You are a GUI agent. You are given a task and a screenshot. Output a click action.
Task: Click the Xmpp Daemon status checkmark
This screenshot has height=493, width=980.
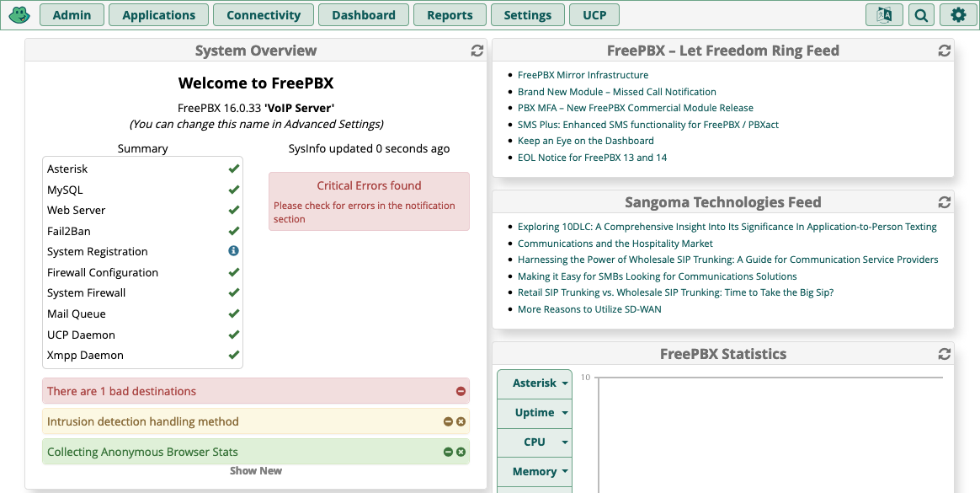tap(234, 355)
